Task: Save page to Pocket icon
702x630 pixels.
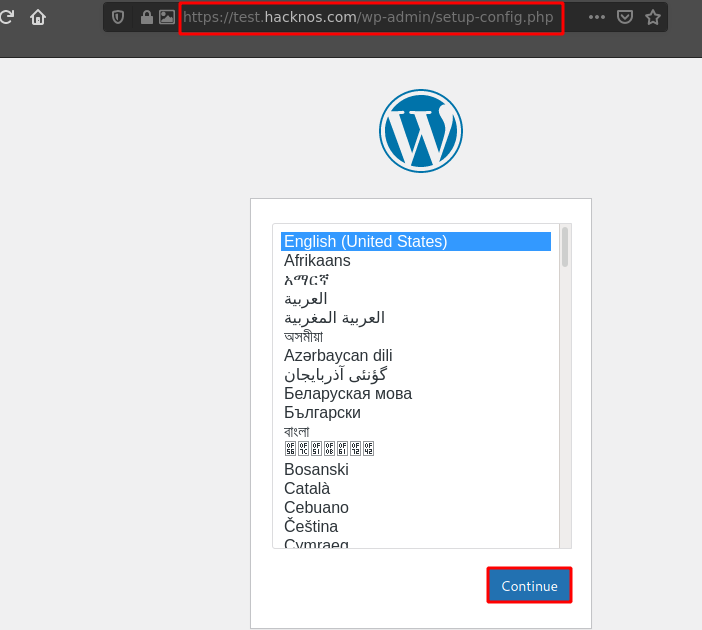Action: coord(625,17)
